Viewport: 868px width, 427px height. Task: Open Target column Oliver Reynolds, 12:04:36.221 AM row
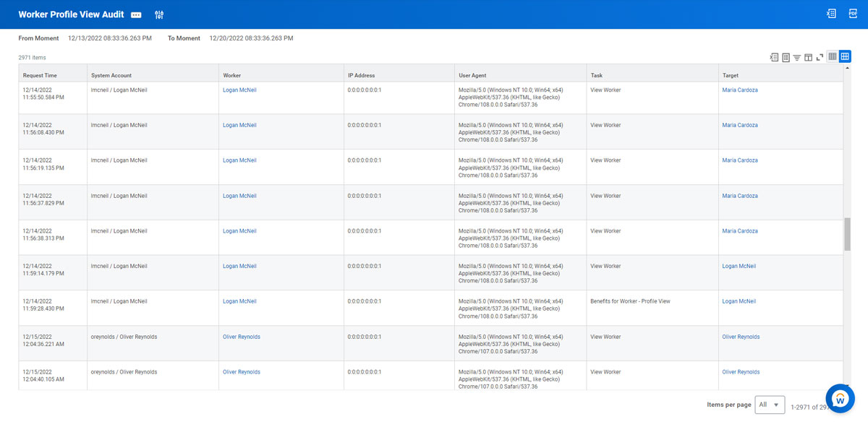tap(741, 337)
